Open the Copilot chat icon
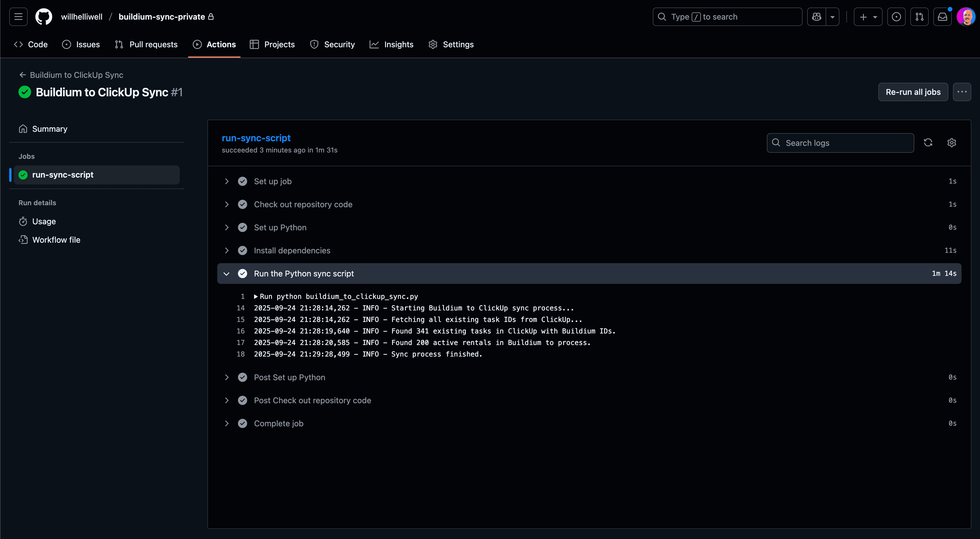 (x=816, y=17)
